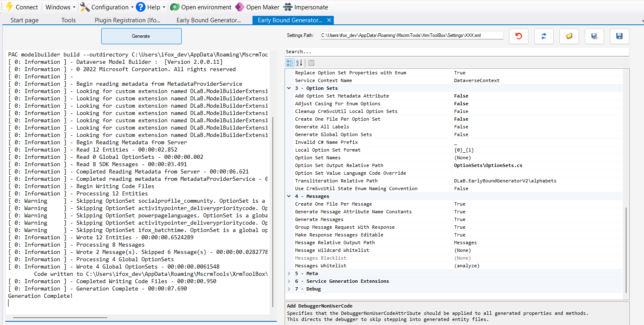Toggle Alphabetical sort in property grid
Image resolution: width=644 pixels, height=325 pixels.
[x=299, y=63]
